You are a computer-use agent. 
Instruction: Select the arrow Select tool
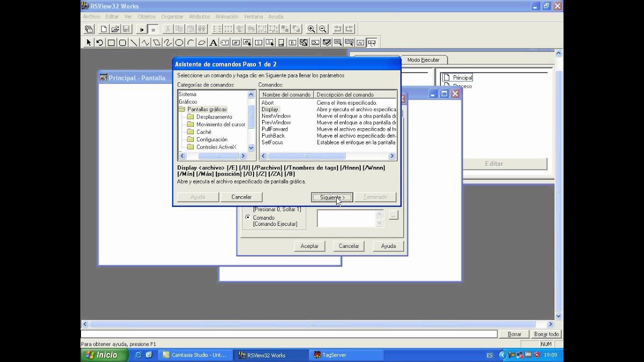point(89,43)
